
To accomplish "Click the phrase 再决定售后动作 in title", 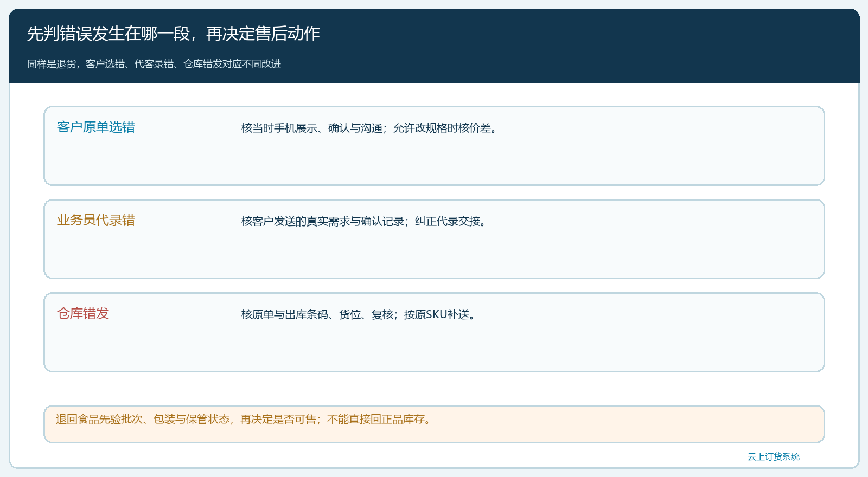I will coord(263,34).
